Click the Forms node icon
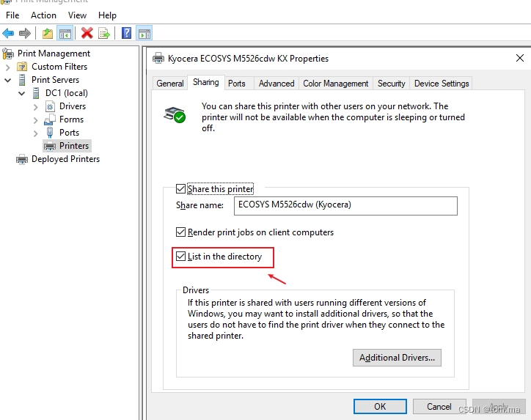The image size is (531, 420). [x=50, y=119]
